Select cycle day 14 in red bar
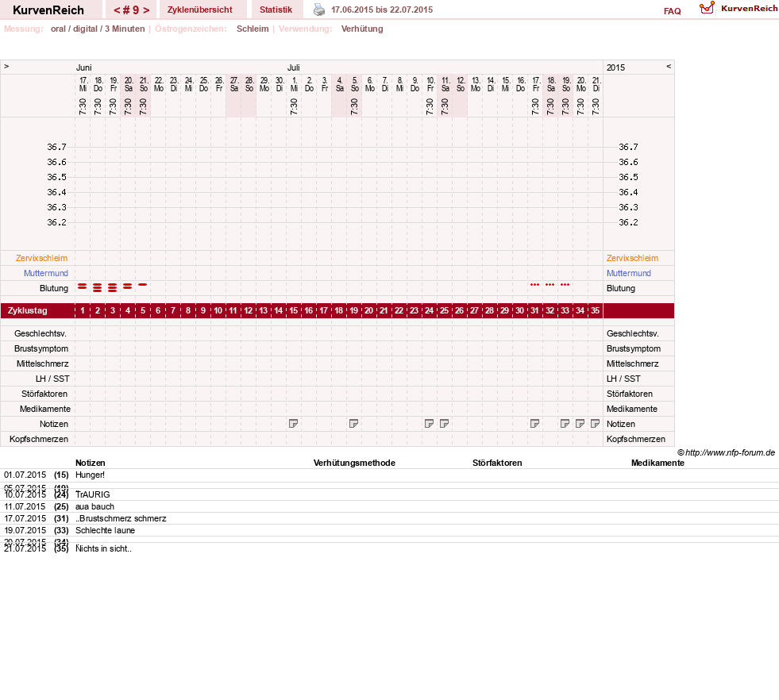Viewport: 779px width, 700px height. click(x=278, y=311)
